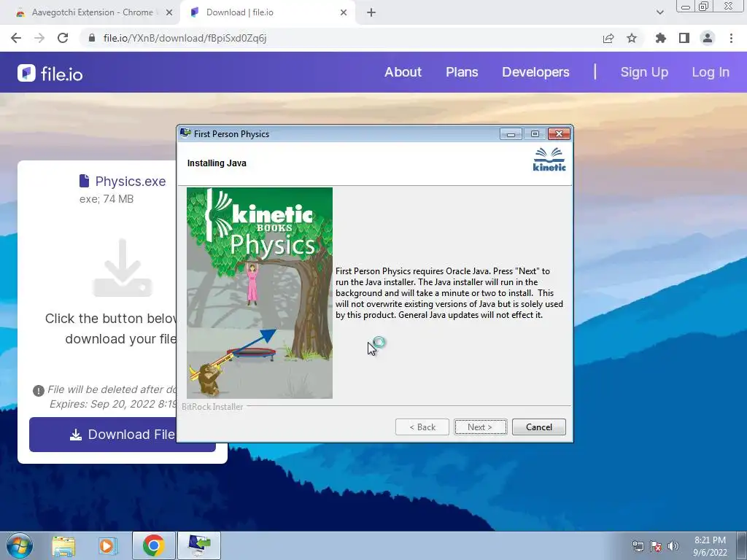Open Chrome extensions puzzle icon
Viewport: 747px width, 560px height.
click(x=660, y=38)
